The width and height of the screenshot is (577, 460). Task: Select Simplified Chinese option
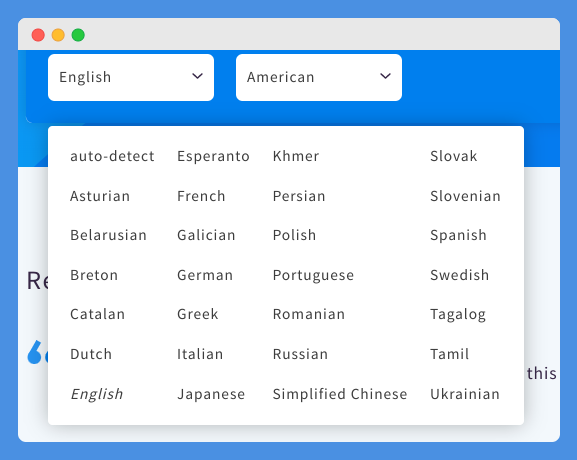point(340,394)
